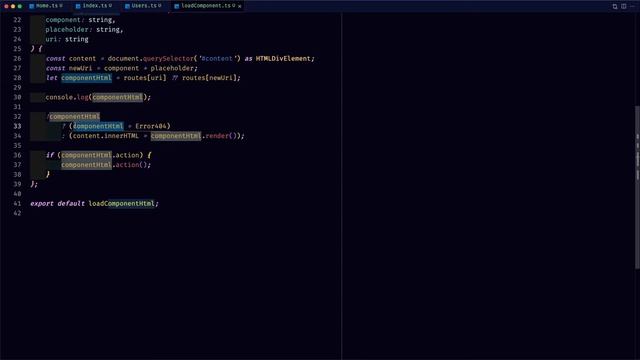Click the yellow minimize window button
640x360 pixels.
tap(13, 6)
